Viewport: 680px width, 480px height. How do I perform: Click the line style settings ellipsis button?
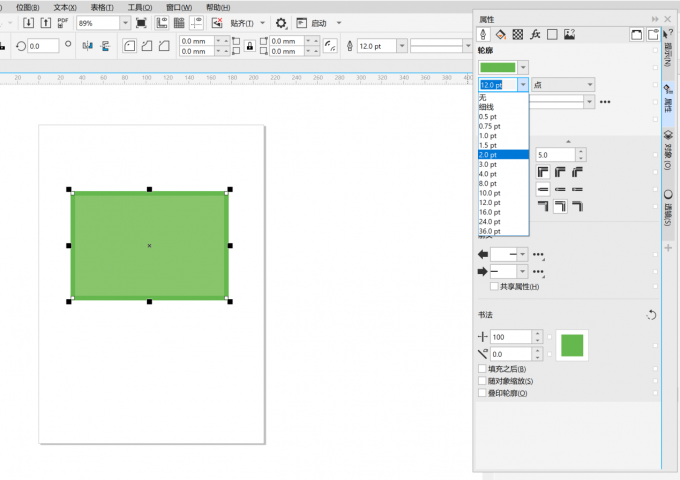click(605, 102)
